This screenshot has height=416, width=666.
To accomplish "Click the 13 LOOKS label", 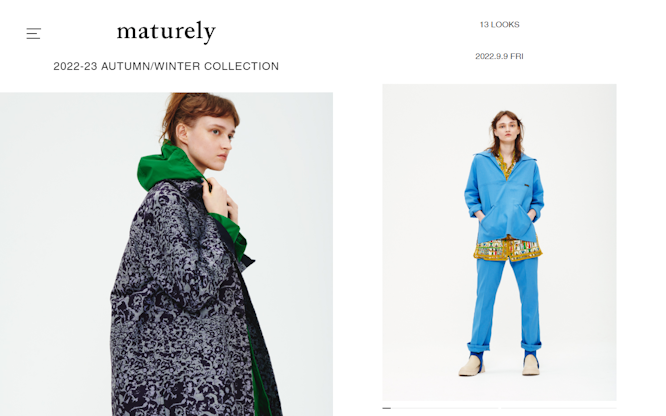I will pos(500,25).
